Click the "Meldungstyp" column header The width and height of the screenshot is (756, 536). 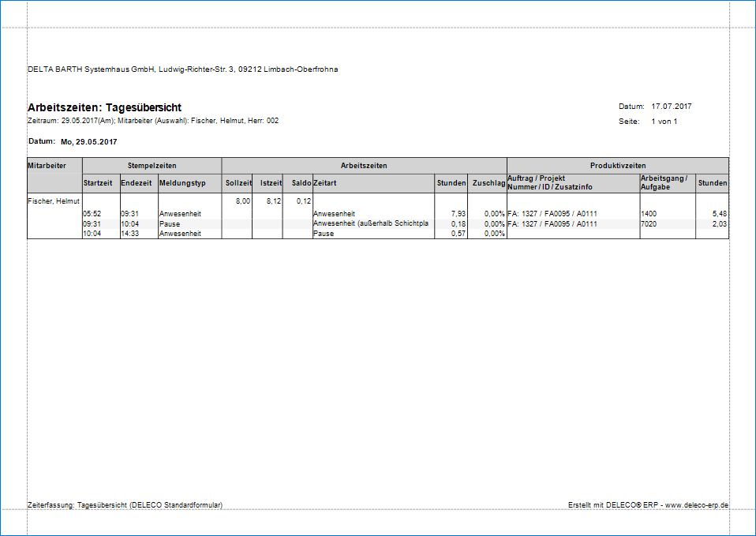pyautogui.click(x=182, y=183)
